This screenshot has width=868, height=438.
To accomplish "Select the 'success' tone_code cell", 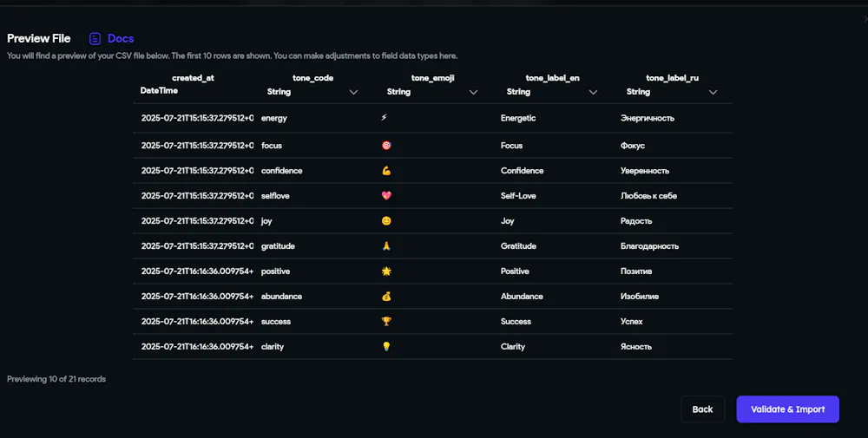I will (x=276, y=321).
